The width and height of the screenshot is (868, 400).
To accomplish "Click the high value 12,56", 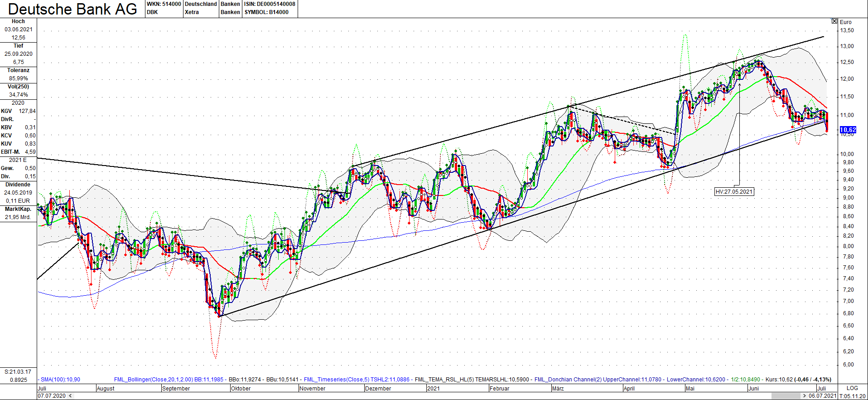I will (19, 38).
